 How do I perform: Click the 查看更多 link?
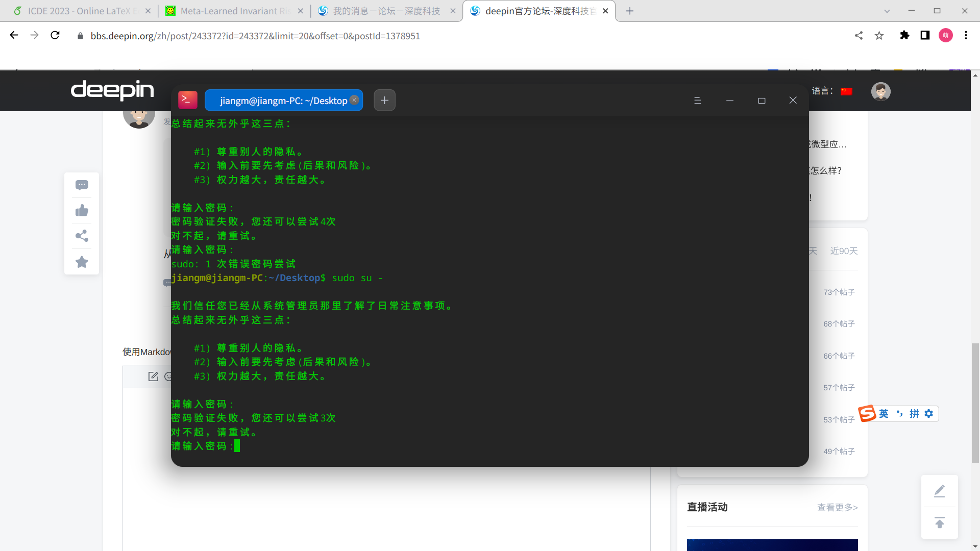coord(837,507)
